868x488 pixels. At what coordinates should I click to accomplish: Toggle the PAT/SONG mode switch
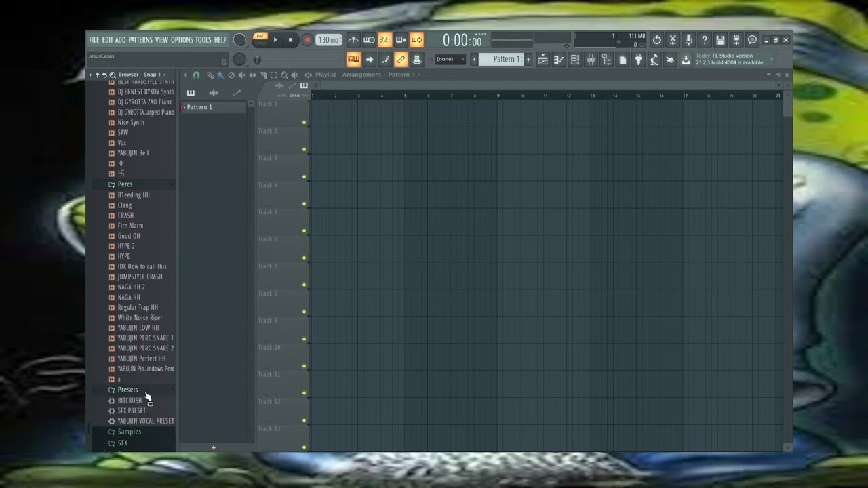[260, 39]
